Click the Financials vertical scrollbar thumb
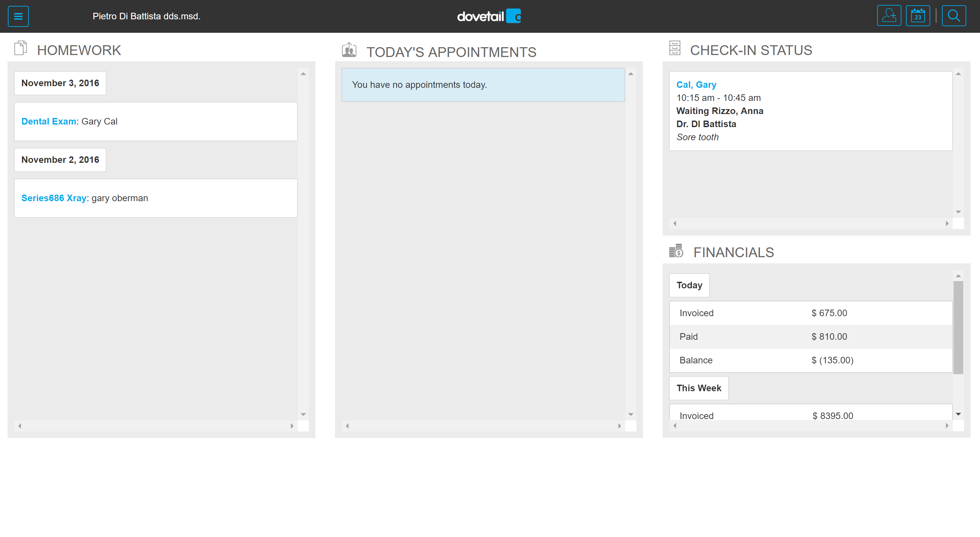 (x=958, y=327)
